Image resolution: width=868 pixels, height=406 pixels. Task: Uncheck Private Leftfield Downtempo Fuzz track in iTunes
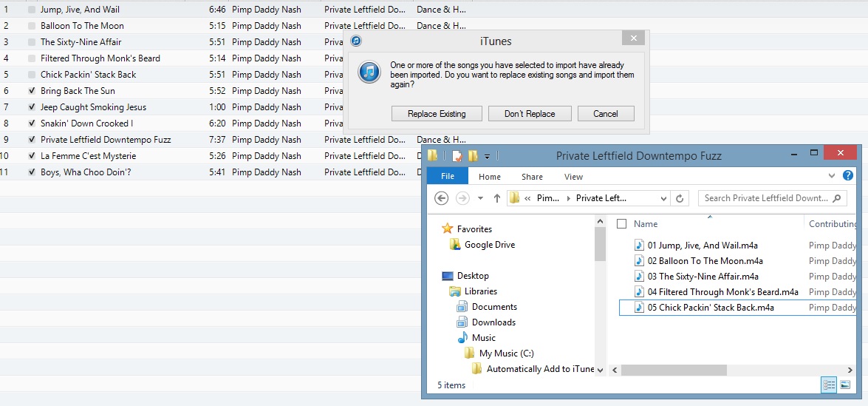coord(32,140)
